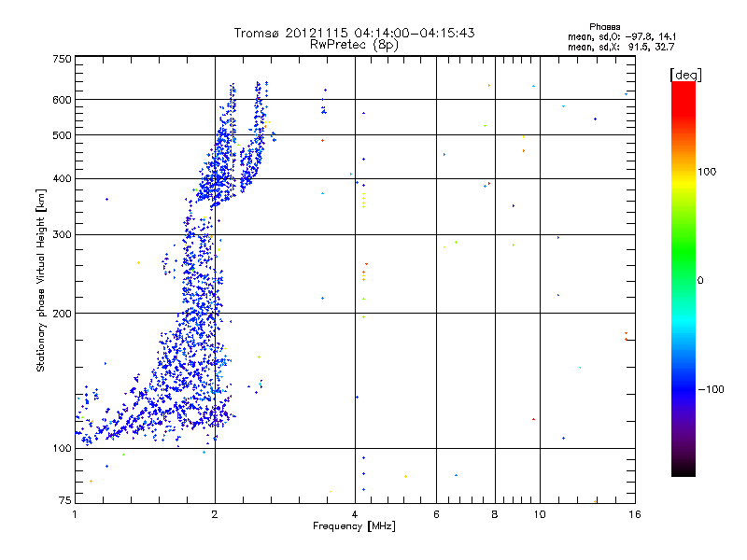Click the x-axis label "10"
747x560 pixels.
(540, 514)
